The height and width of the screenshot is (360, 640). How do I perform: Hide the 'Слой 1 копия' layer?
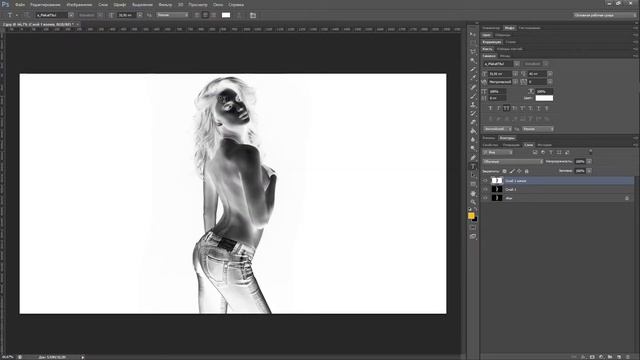coord(485,180)
